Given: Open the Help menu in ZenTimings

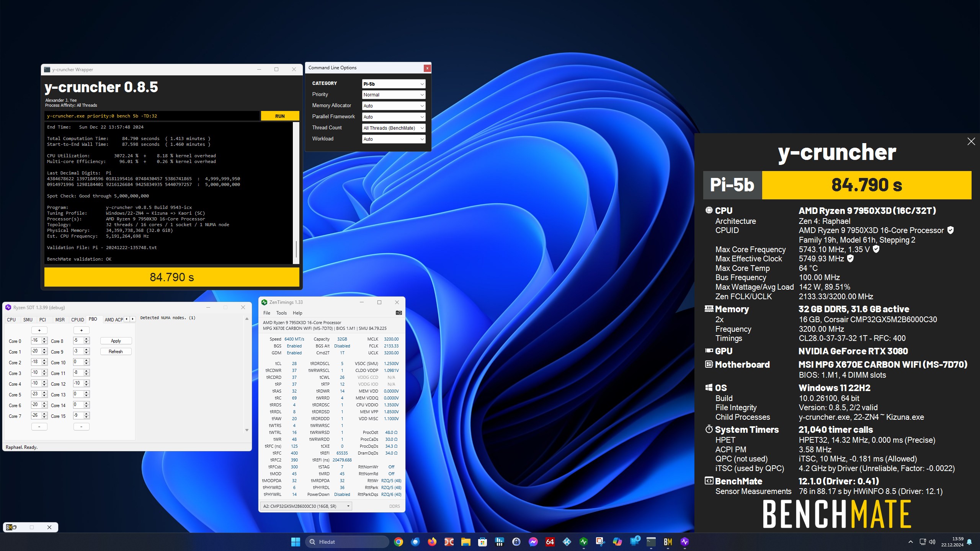Looking at the screenshot, I should point(297,313).
